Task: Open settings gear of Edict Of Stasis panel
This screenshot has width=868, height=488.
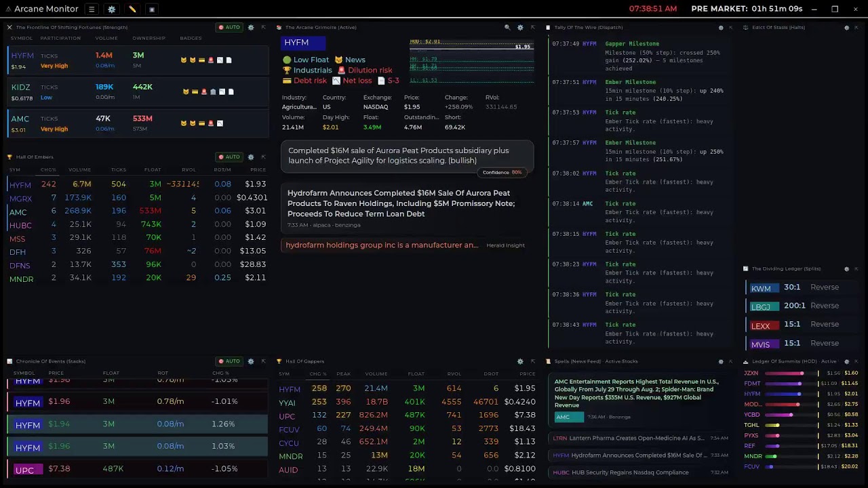Action: click(846, 27)
